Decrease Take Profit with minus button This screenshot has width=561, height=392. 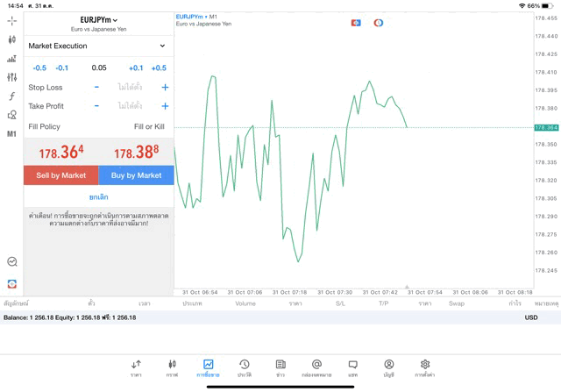tap(96, 106)
